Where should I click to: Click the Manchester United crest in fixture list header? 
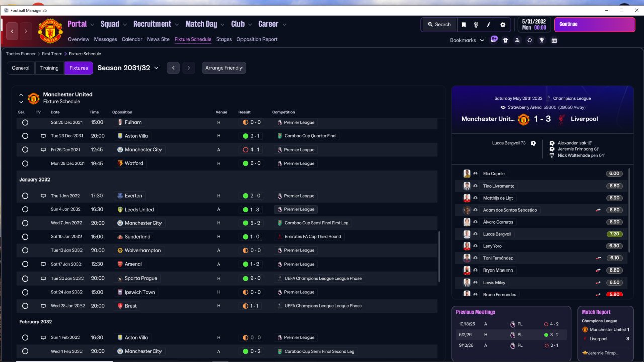pos(34,98)
